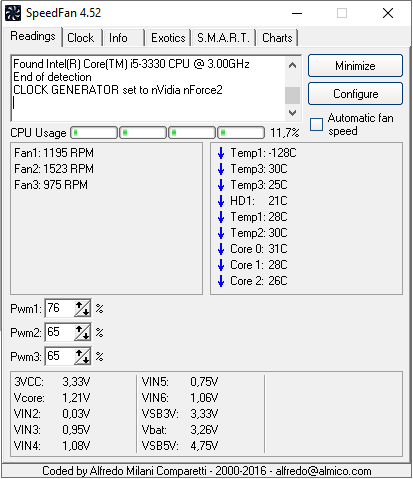
Task: Click the CLOCK GENERATOR nForce2 log line
Action: [118, 90]
